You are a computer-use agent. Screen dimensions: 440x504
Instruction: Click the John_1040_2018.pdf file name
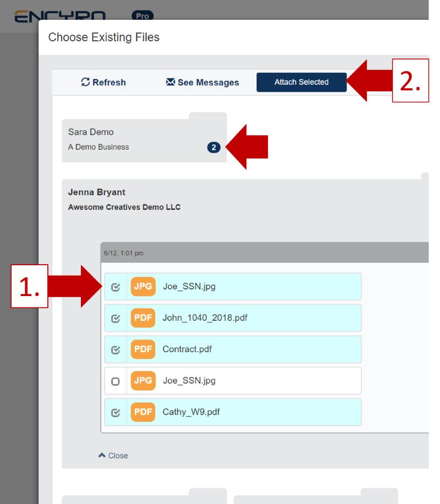[205, 318]
